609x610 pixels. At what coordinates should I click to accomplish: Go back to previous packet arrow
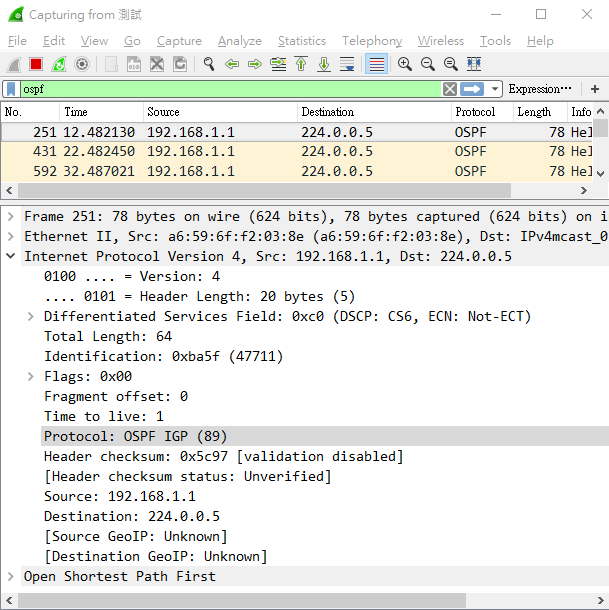(232, 64)
